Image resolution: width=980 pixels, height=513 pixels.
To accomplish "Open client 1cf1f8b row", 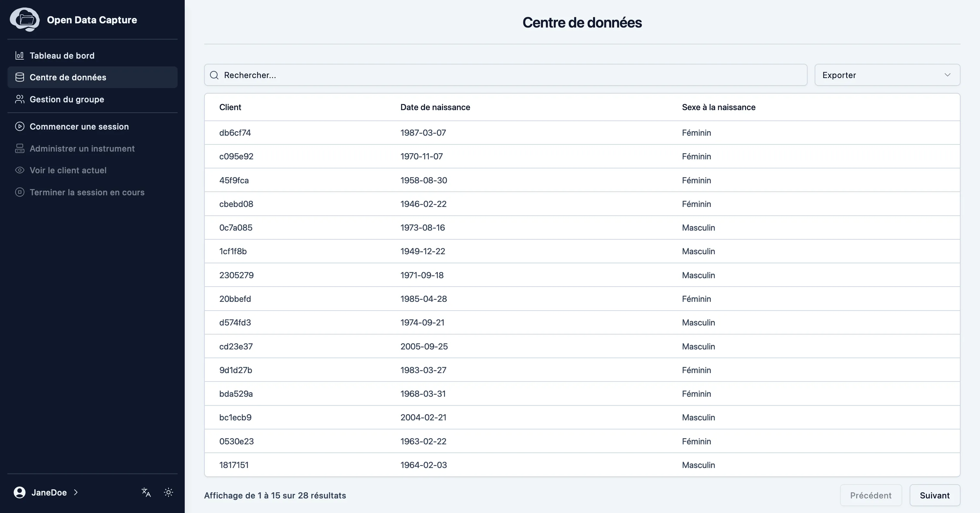I will [582, 251].
